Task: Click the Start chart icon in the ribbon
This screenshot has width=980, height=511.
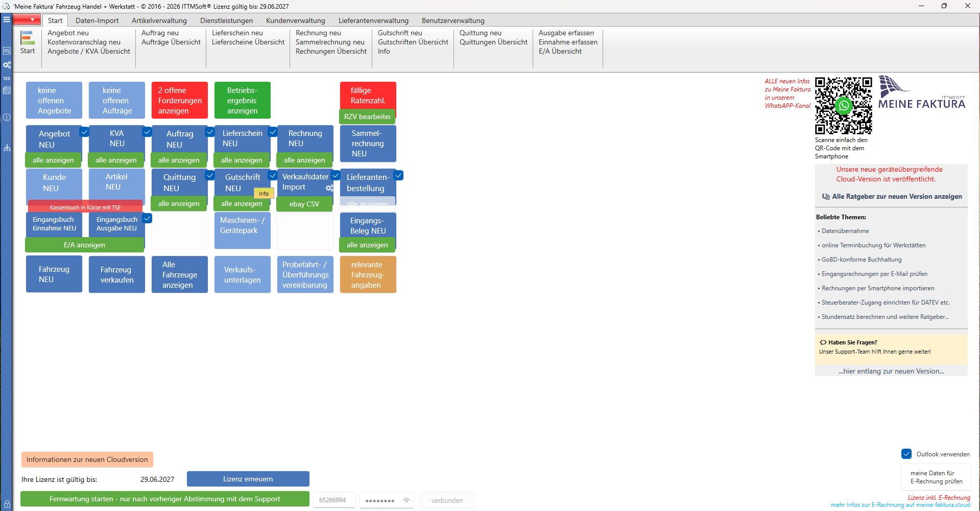Action: click(x=28, y=38)
